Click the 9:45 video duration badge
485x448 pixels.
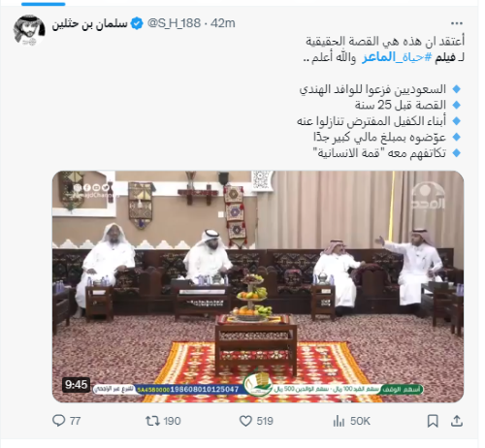[76, 384]
